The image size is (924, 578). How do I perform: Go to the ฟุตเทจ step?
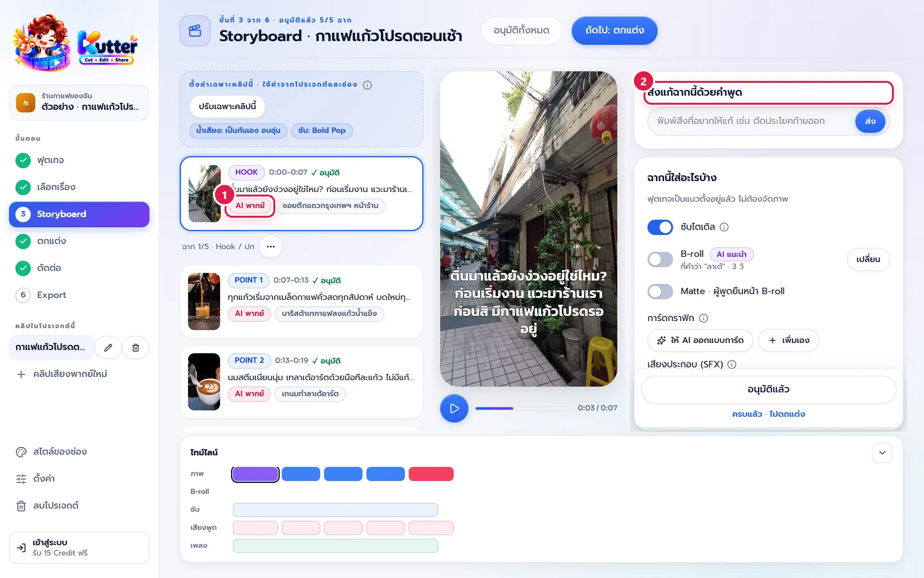79,160
